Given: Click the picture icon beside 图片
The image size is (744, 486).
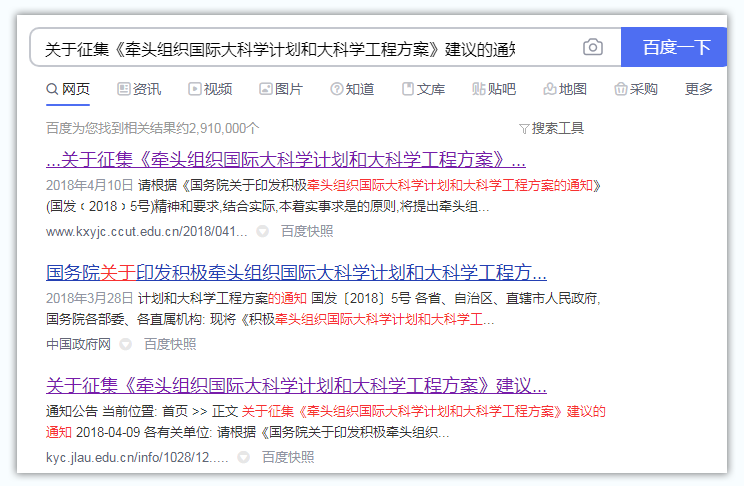Looking at the screenshot, I should [x=265, y=89].
